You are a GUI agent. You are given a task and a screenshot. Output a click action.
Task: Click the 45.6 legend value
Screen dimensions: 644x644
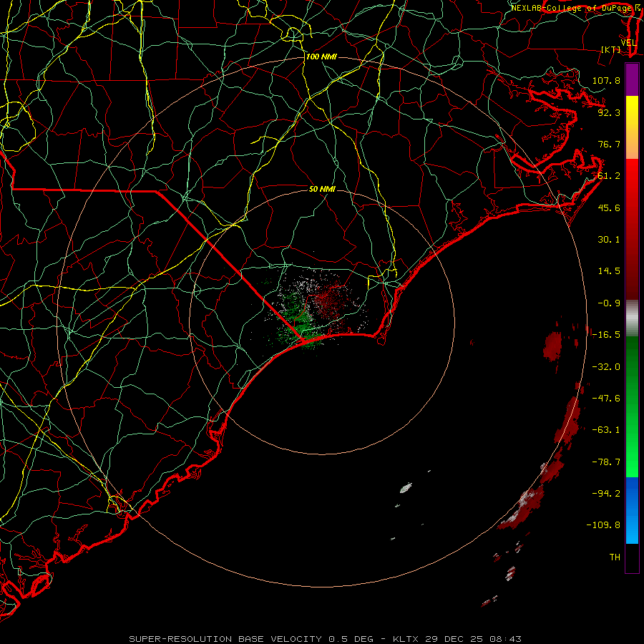point(609,208)
